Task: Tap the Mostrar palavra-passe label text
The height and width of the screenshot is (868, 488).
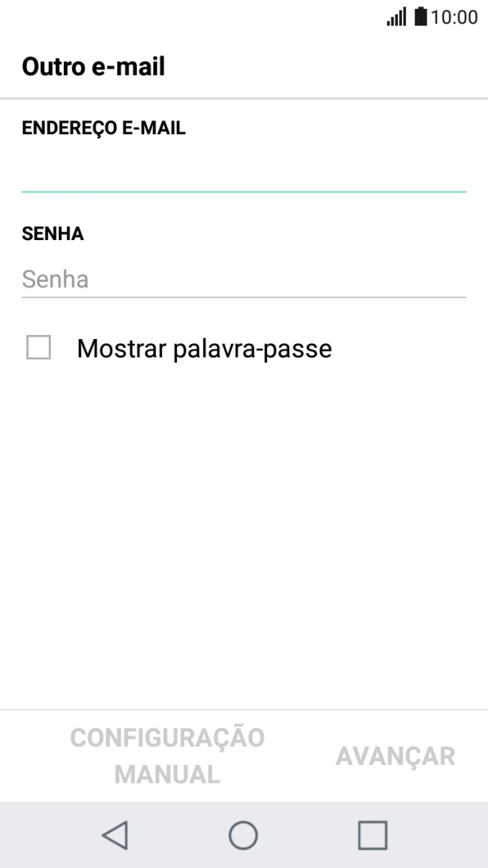Action: pos(202,348)
